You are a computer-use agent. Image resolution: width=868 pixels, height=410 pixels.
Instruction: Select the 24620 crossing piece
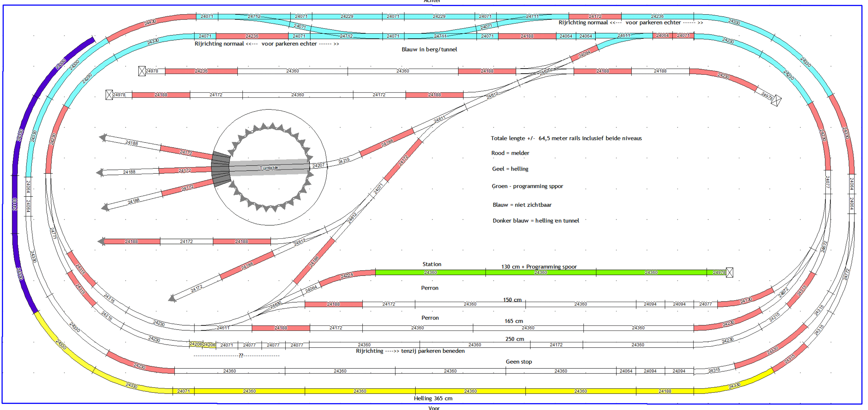coord(545,71)
